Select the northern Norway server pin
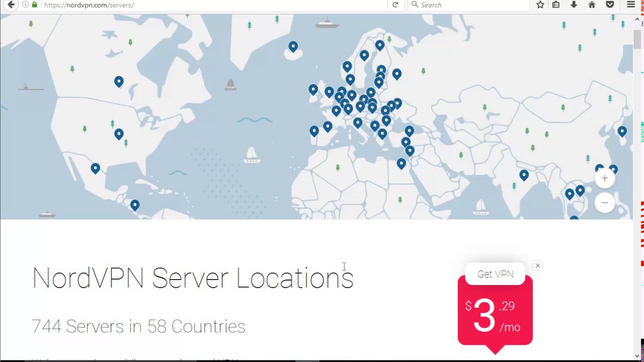644x362 pixels. pyautogui.click(x=380, y=46)
